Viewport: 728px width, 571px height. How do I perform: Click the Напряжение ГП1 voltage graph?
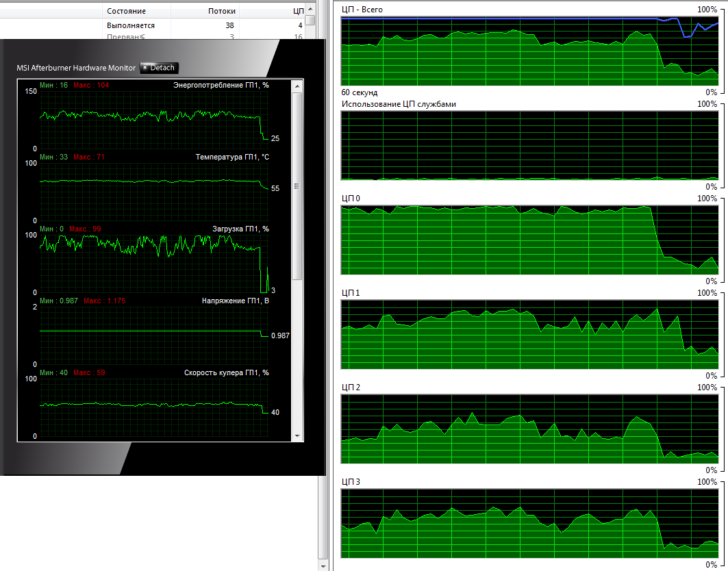pos(151,335)
